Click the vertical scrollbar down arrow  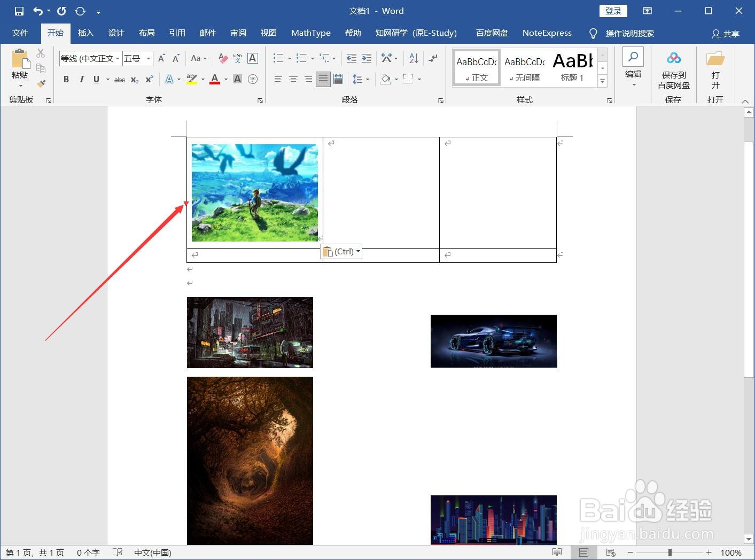pyautogui.click(x=749, y=539)
